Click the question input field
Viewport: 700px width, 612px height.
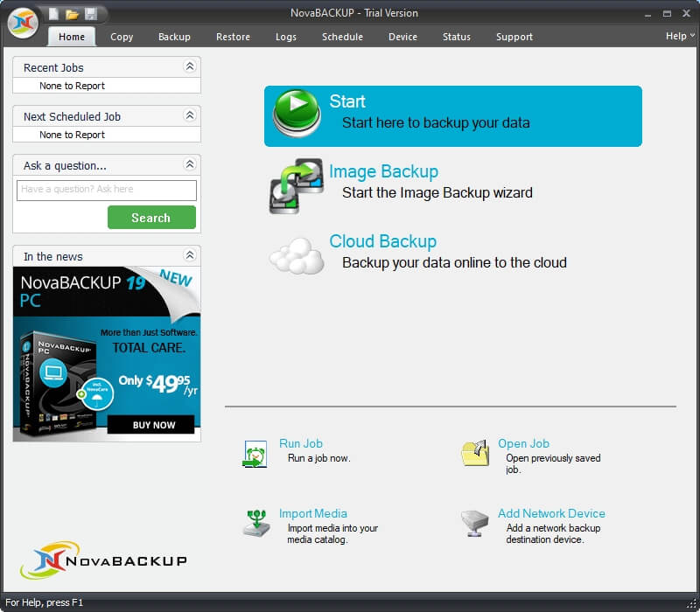click(x=107, y=190)
